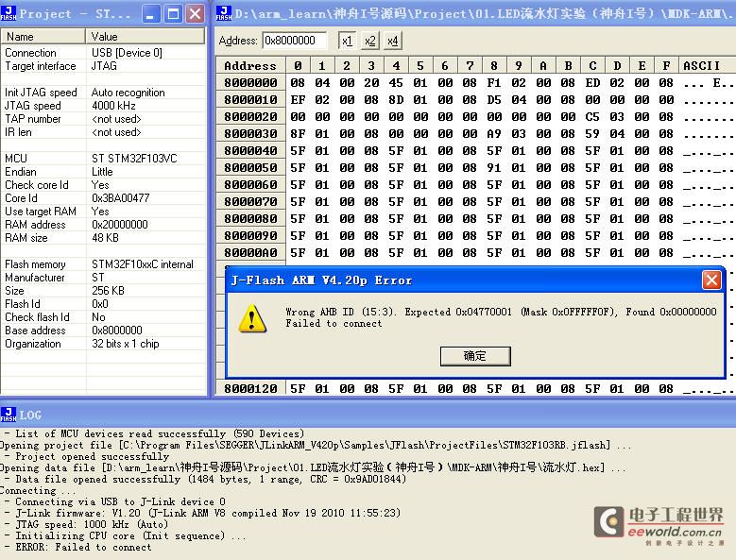Image resolution: width=736 pixels, height=560 pixels.
Task: Click the J-Flash icon in hex data window title
Action: [224, 13]
